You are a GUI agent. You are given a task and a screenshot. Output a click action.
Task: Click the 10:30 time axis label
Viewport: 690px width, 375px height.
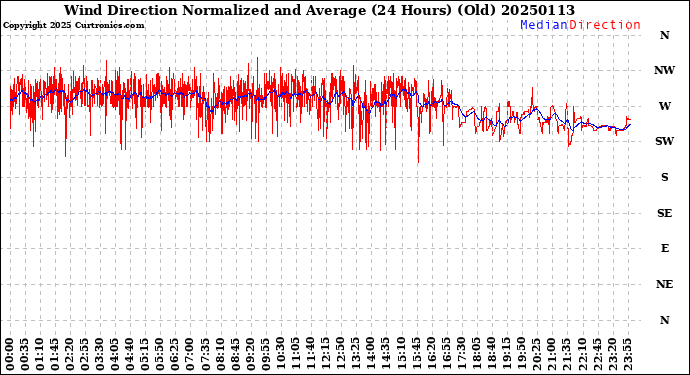280,354
